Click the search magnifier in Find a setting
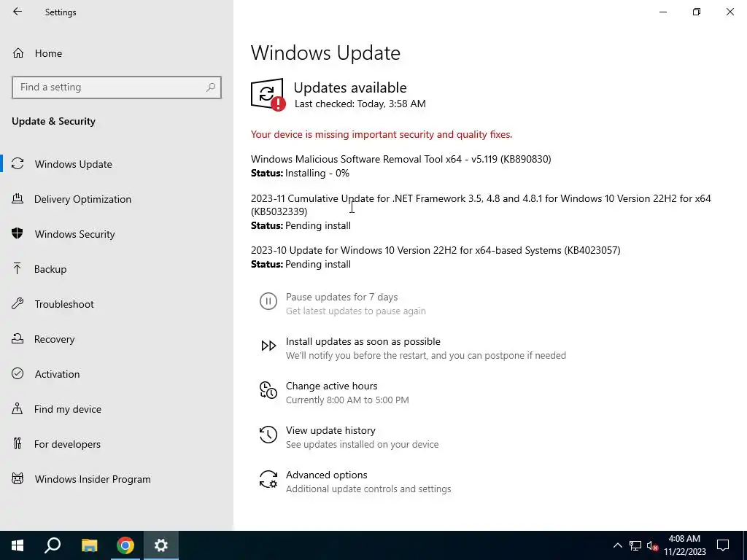Screen dimensions: 747x560 (x=211, y=87)
